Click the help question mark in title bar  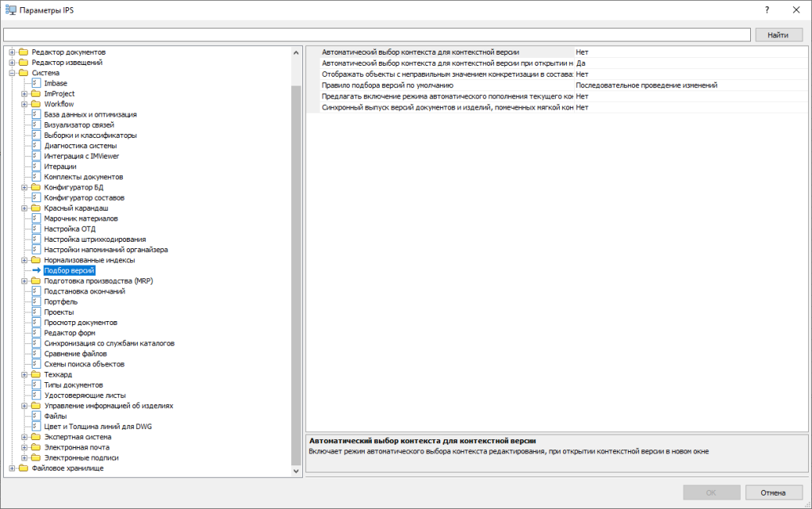(x=767, y=10)
